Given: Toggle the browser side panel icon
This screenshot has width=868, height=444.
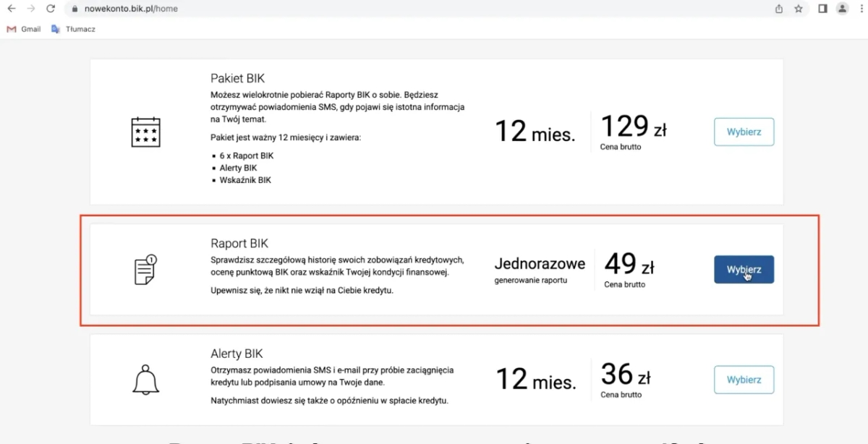Looking at the screenshot, I should click(822, 9).
